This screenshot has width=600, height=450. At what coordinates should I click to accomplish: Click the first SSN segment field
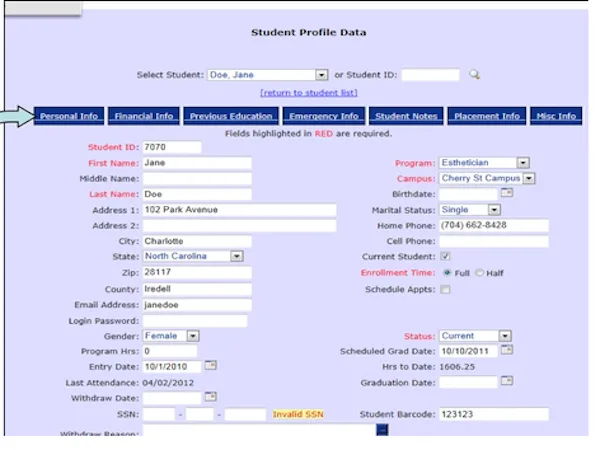coord(159,414)
